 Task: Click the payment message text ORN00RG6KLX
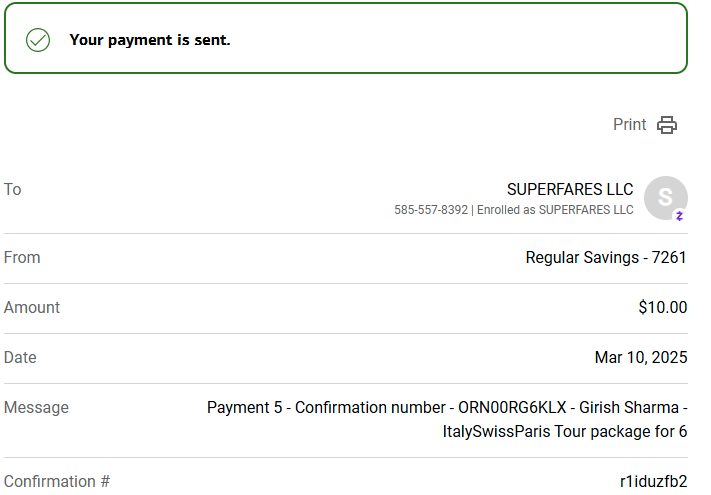tap(512, 408)
